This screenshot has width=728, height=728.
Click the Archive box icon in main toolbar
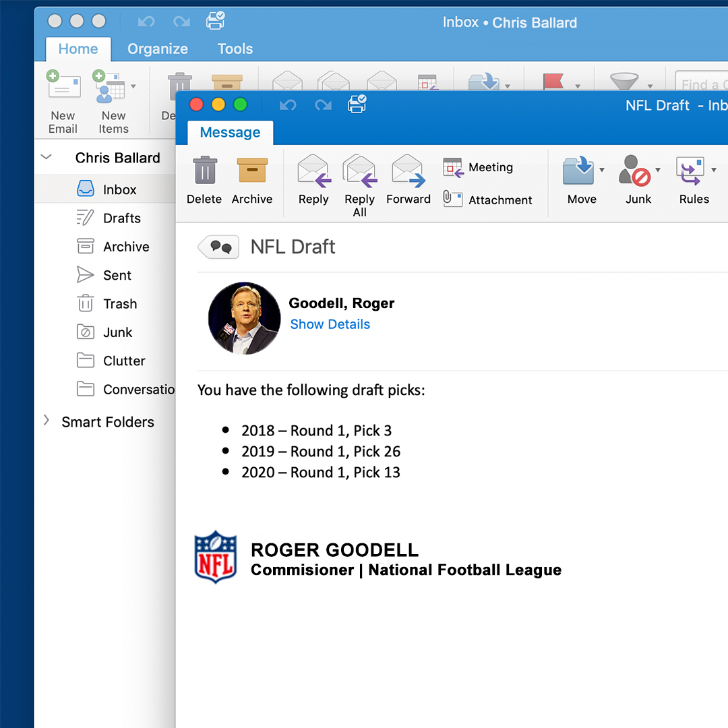click(227, 82)
